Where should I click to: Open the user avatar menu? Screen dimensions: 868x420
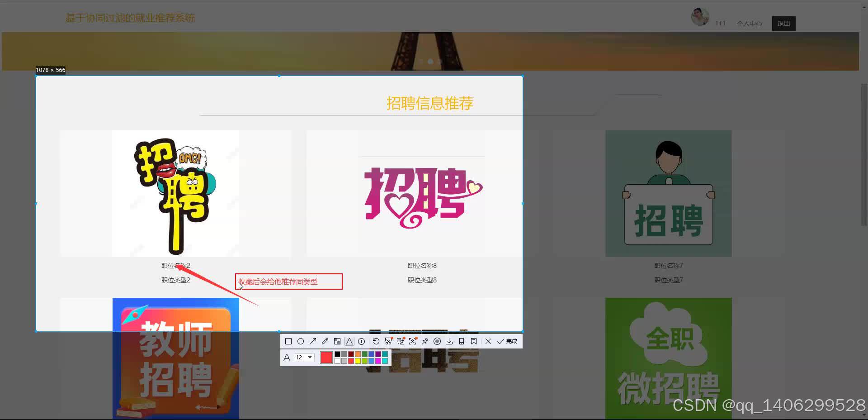[x=699, y=17]
